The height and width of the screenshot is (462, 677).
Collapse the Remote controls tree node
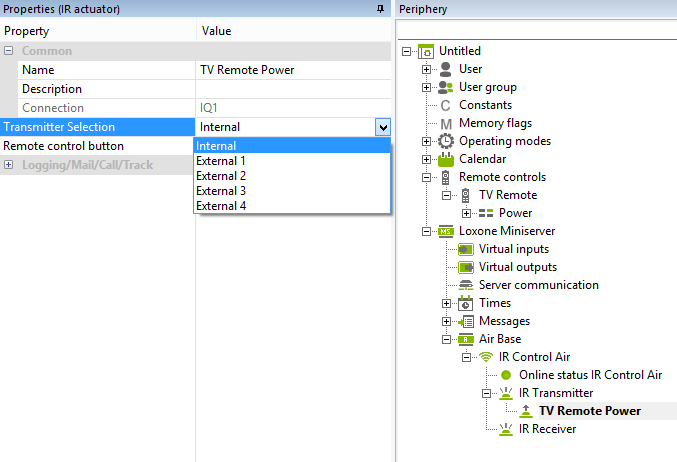pos(427,177)
